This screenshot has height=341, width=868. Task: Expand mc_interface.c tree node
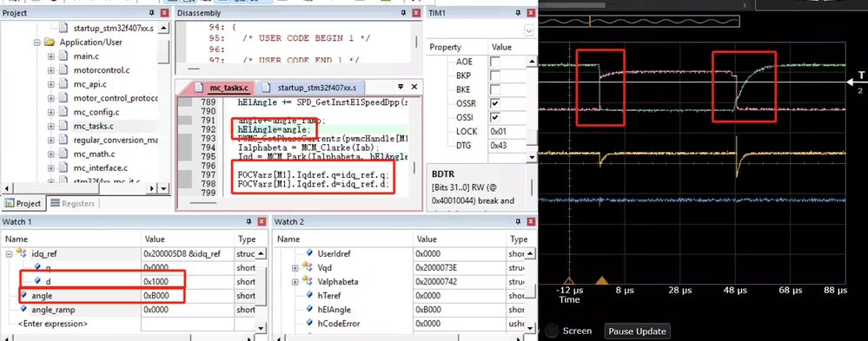click(x=51, y=168)
